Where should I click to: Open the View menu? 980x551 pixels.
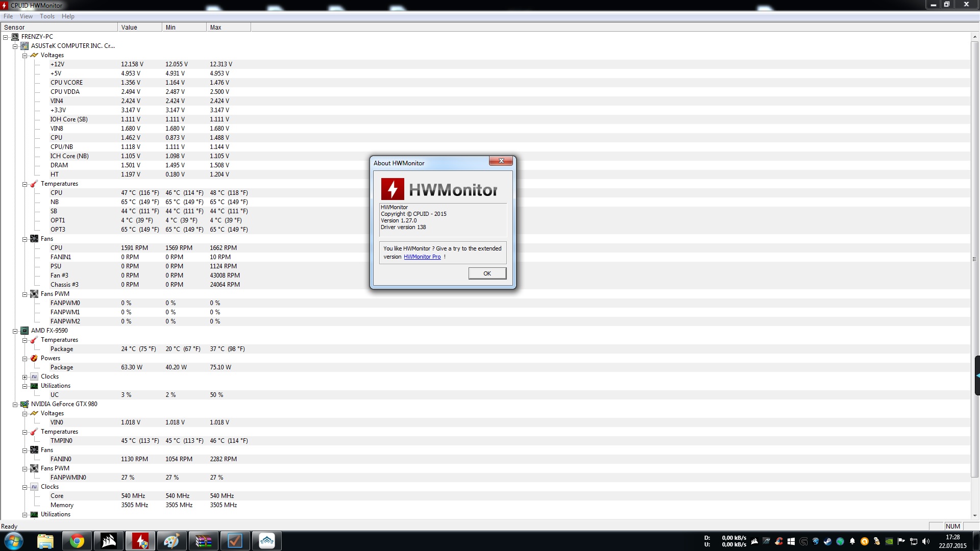[26, 16]
